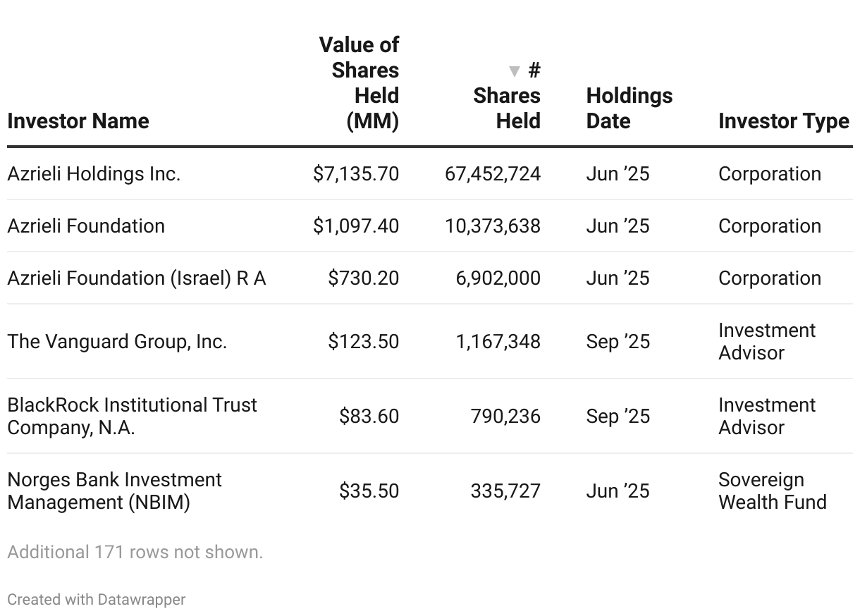Select the 67,452,724 shares held cell

[493, 174]
